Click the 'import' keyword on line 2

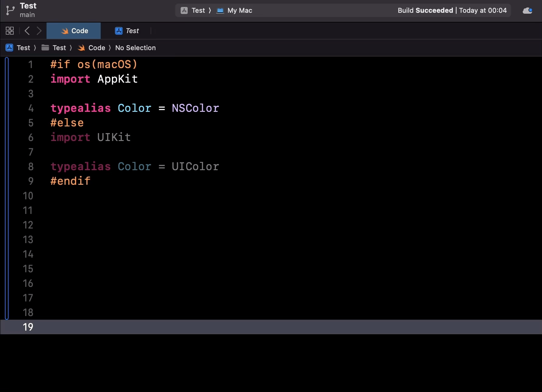point(70,79)
